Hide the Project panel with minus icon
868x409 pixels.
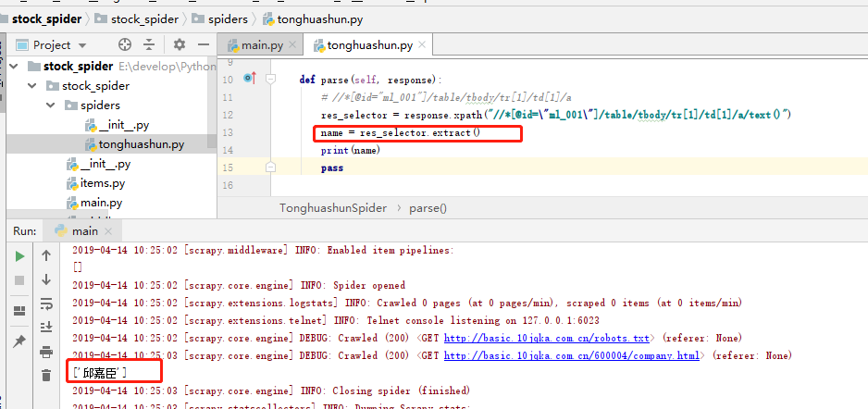204,44
